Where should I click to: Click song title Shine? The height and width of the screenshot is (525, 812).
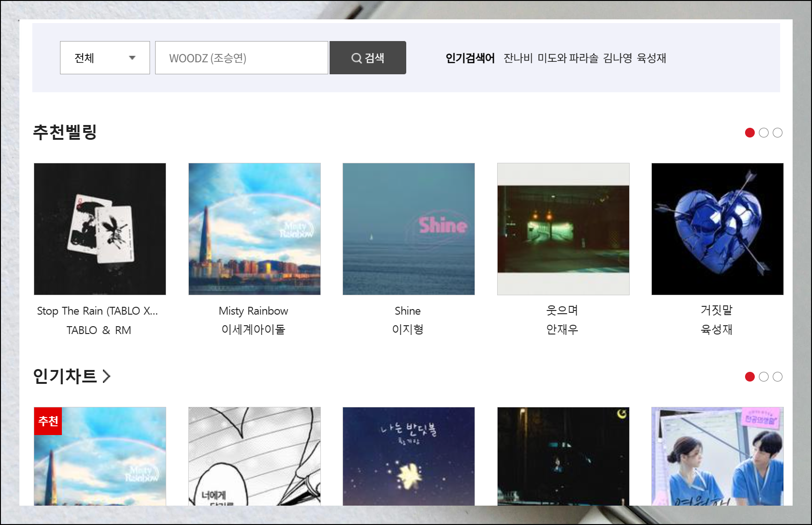coord(408,311)
